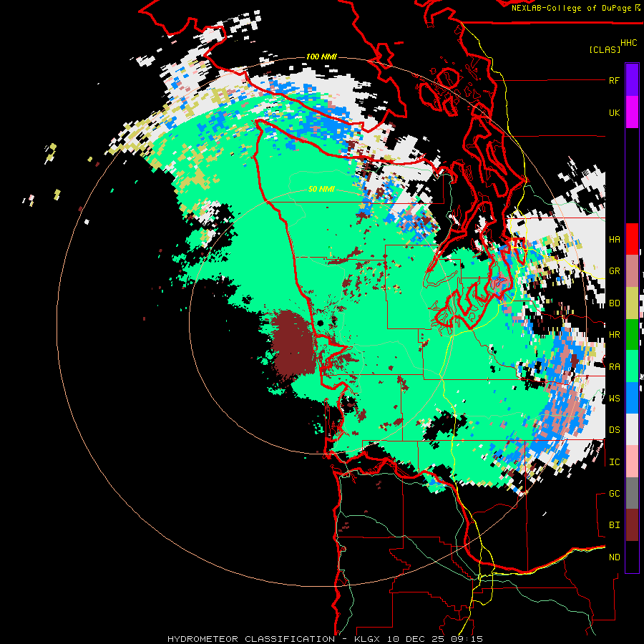Click the GC legend label
Screen dimensions: 644x644
pos(614,494)
